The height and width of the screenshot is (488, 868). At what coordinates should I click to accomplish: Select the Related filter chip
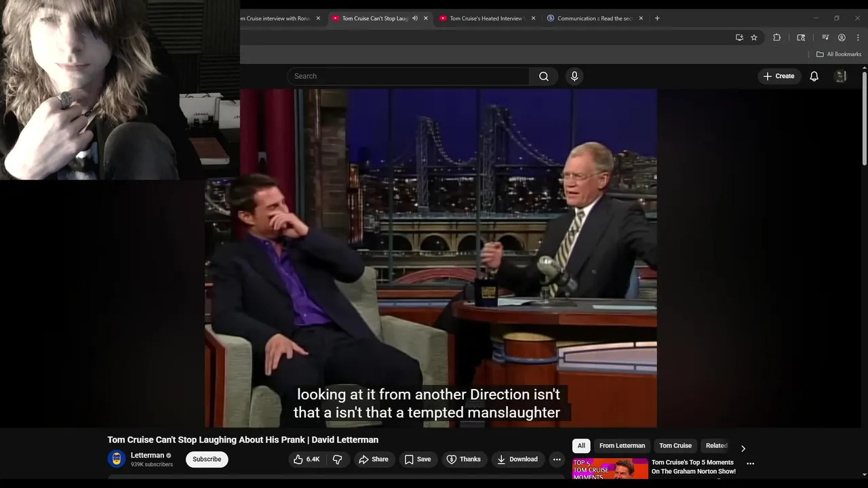pos(716,446)
